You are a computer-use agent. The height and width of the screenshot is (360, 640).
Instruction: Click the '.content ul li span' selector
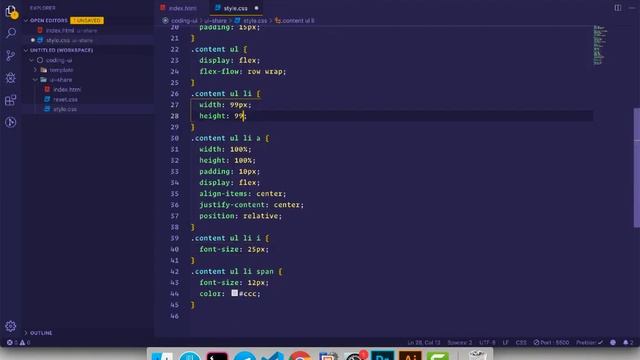(233, 271)
